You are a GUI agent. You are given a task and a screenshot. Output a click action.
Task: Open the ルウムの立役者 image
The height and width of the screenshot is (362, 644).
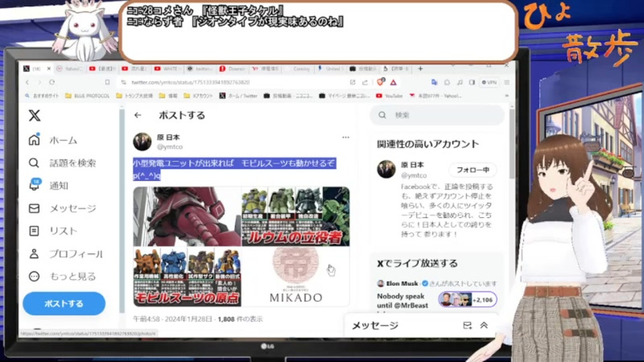296,217
